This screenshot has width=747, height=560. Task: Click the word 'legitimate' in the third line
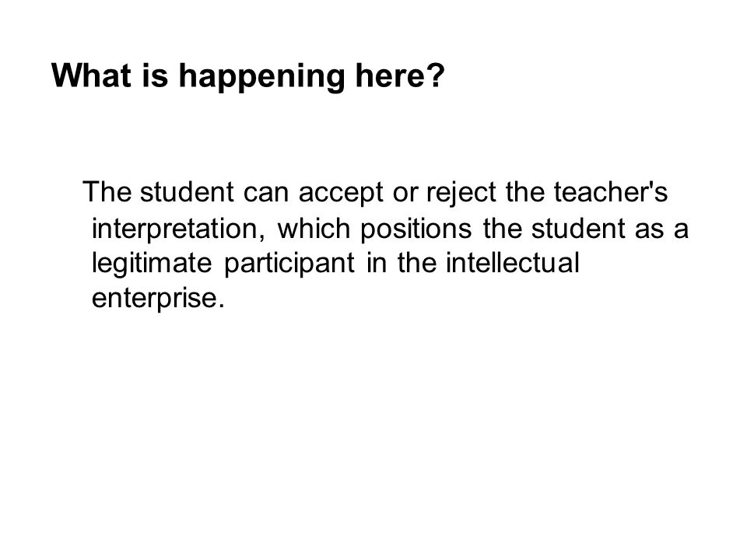coord(152,265)
